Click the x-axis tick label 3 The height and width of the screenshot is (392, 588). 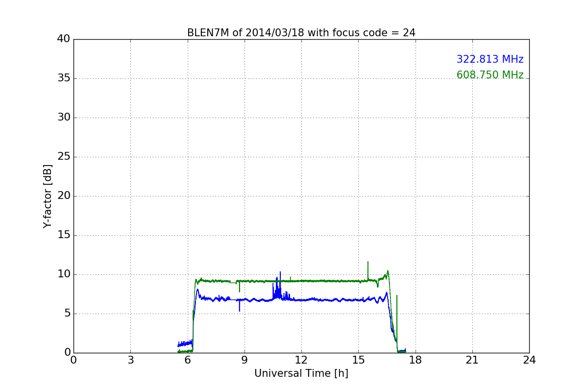click(x=130, y=360)
